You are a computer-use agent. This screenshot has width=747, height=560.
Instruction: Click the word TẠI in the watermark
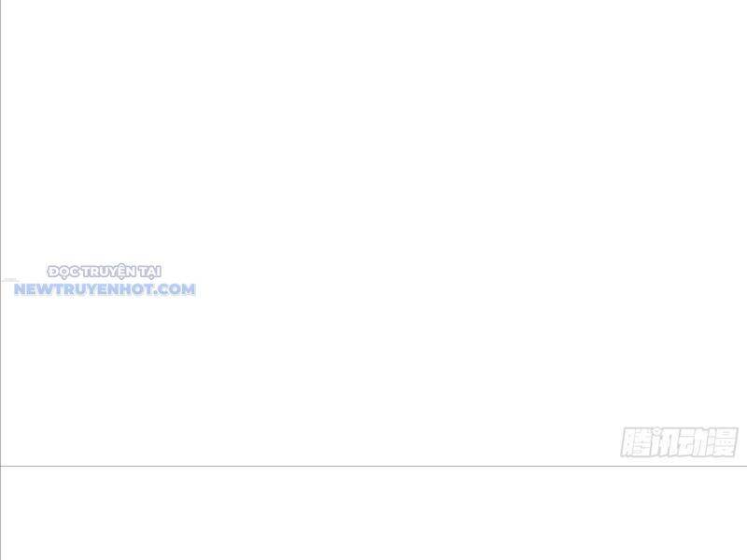tap(150, 272)
